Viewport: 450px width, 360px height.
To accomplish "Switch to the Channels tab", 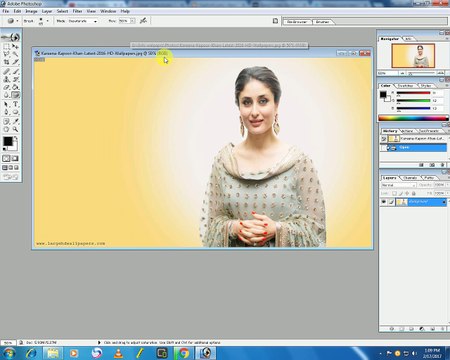I will point(410,178).
